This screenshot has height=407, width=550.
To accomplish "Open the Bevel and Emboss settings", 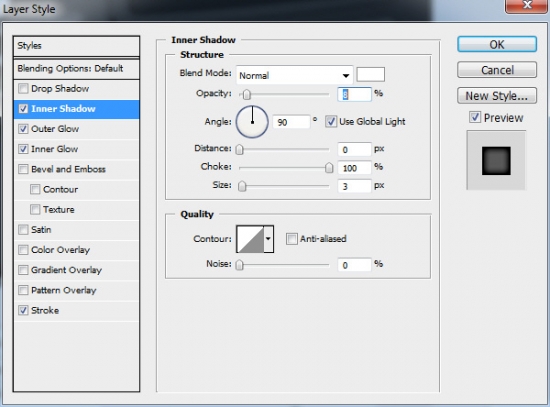I will pos(68,169).
